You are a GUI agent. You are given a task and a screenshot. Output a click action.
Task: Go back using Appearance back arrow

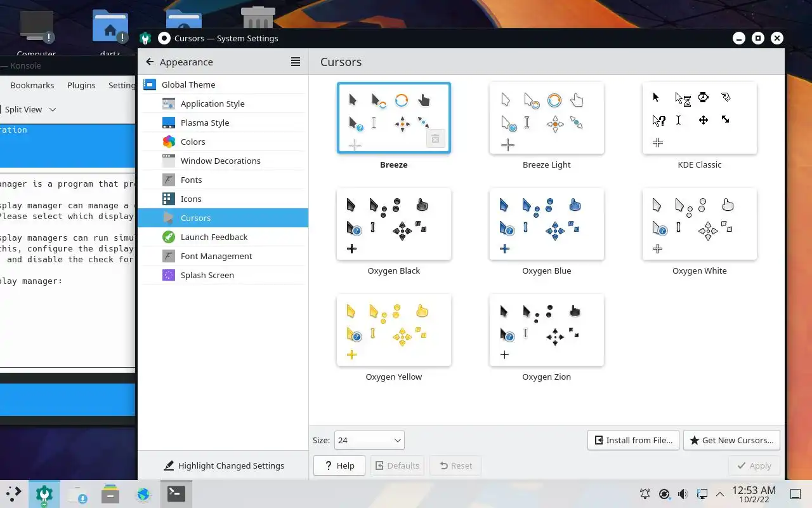pos(150,62)
